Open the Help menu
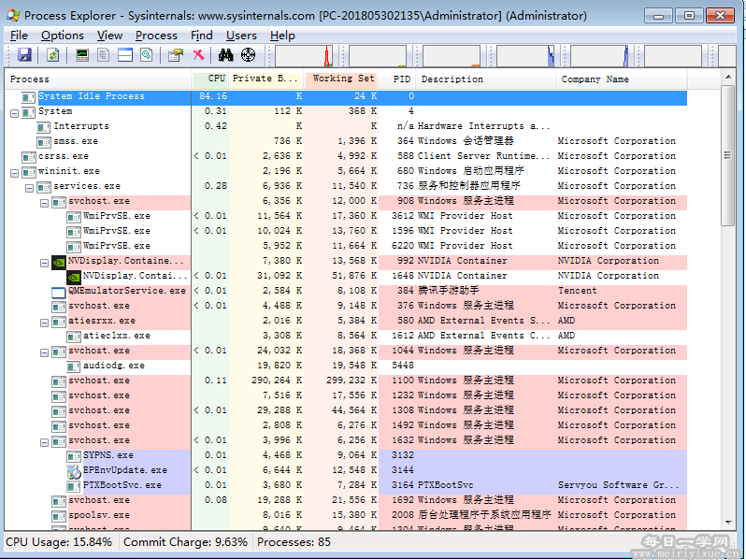 click(x=282, y=36)
